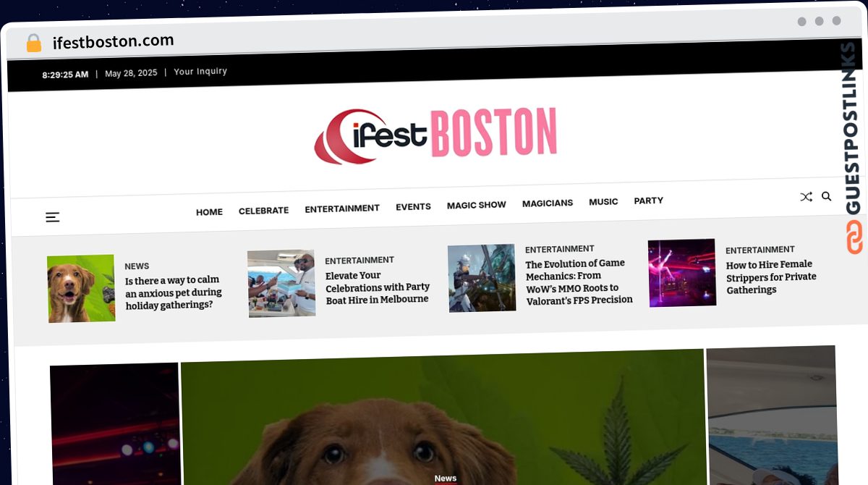Open the hamburger menu icon
Image resolution: width=868 pixels, height=485 pixels.
[x=53, y=217]
